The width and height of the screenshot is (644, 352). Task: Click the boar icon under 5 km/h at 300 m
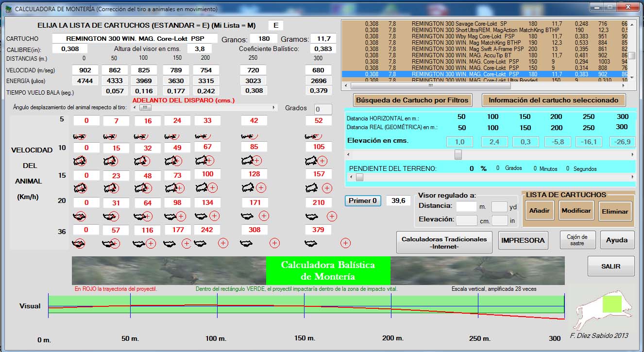(313, 136)
